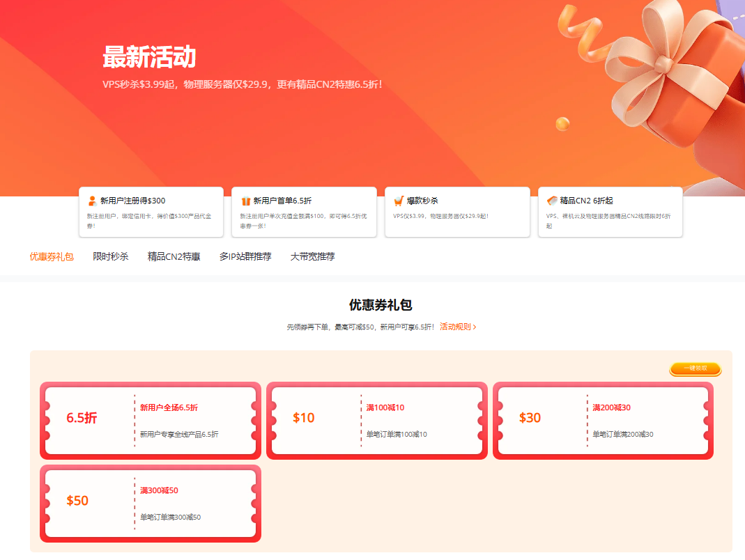Click the text 先领券再下单 description line
Image resolution: width=745 pixels, height=560 pixels.
click(360, 327)
